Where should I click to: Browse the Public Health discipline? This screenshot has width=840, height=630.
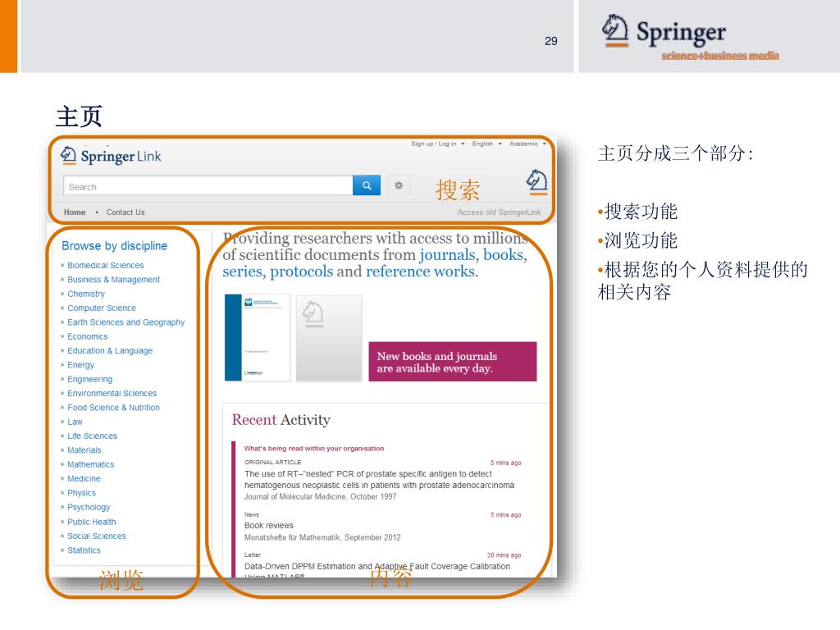tap(91, 522)
